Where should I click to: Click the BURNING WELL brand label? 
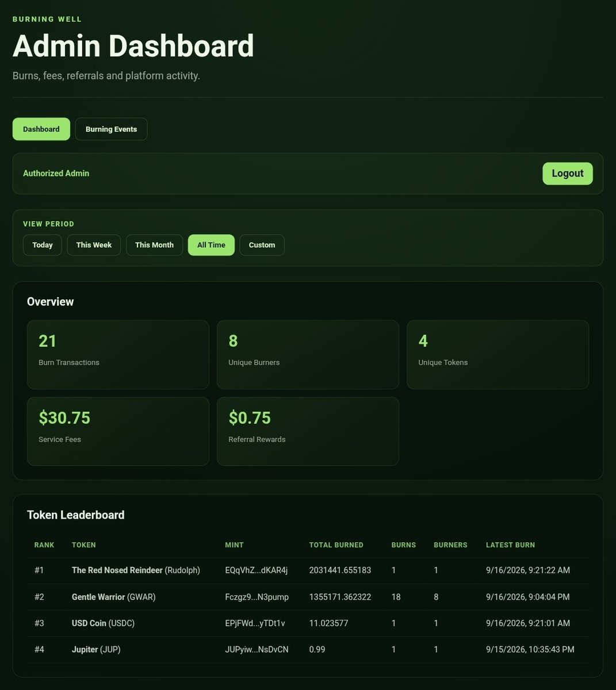pos(47,19)
